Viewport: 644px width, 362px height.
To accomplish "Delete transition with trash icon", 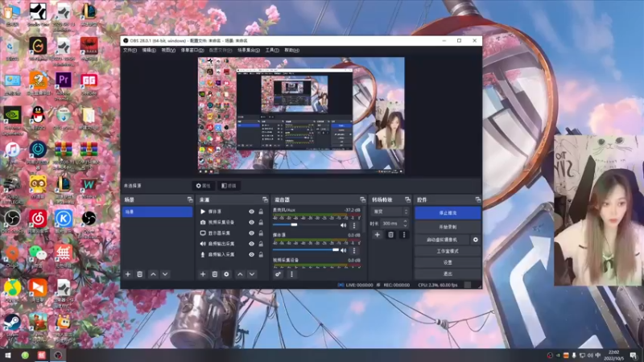I will (x=390, y=235).
